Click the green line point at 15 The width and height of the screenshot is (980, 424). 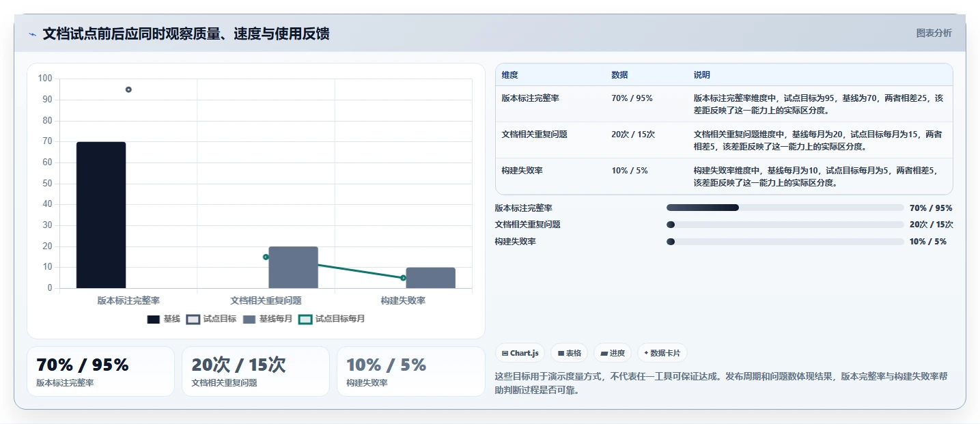pyautogui.click(x=266, y=257)
